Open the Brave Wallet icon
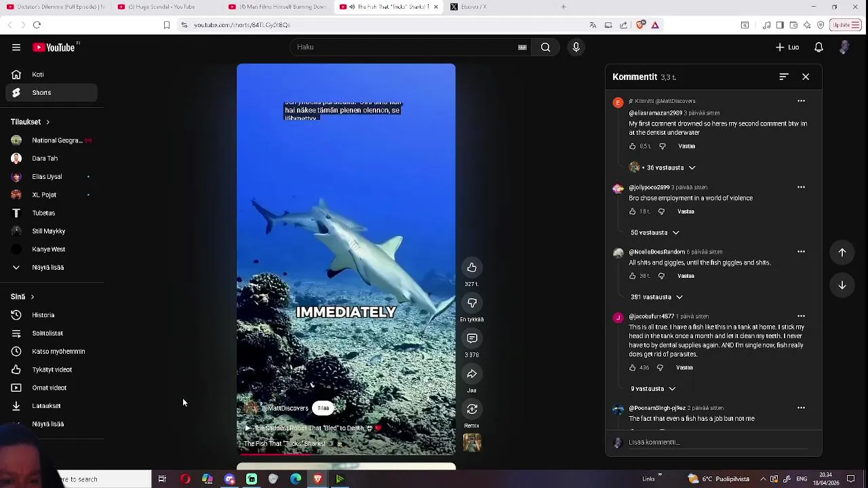 (x=793, y=25)
